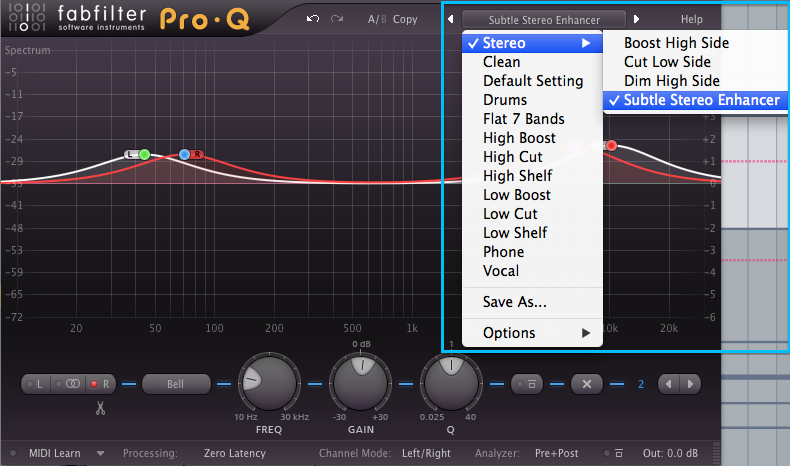Screen dimensions: 790x466
Task: Choose the High Shelf preset
Action: point(532,176)
